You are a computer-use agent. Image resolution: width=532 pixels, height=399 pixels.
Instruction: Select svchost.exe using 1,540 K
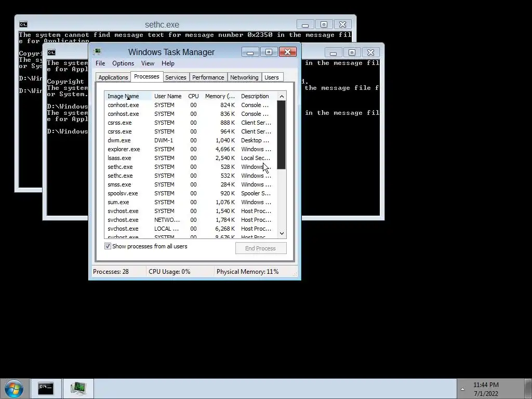[191, 211]
